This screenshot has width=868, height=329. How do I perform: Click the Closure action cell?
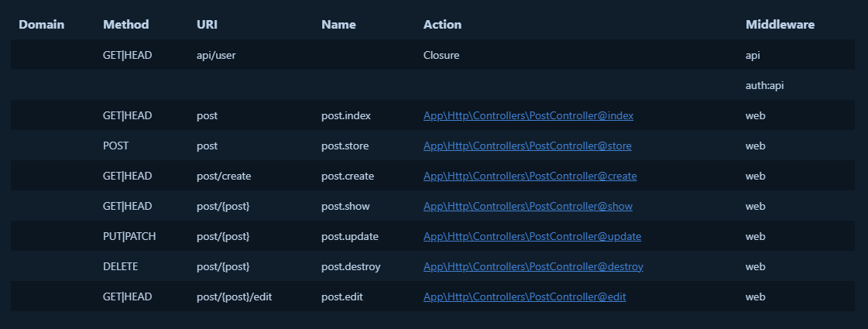(x=441, y=56)
